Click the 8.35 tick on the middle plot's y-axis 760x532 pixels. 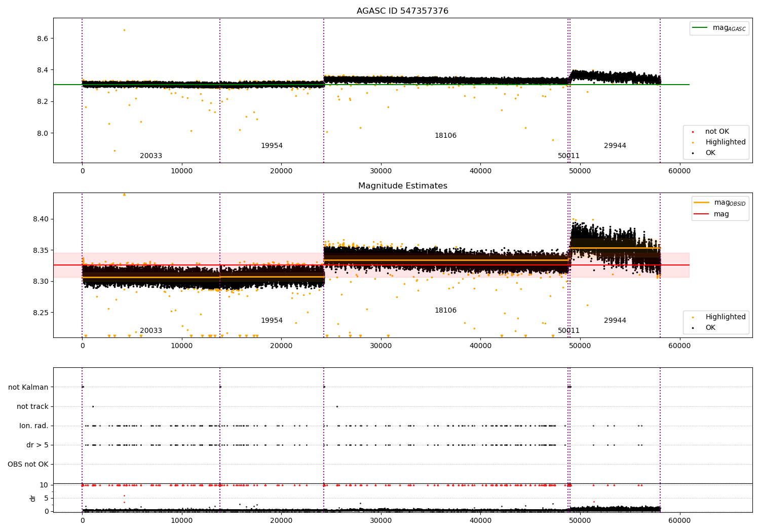click(40, 251)
